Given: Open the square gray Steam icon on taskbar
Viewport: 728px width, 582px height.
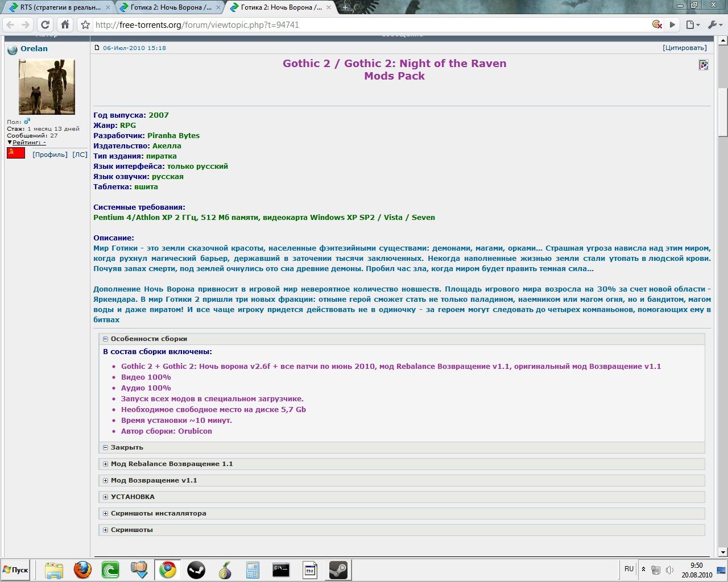Looking at the screenshot, I should point(338,570).
